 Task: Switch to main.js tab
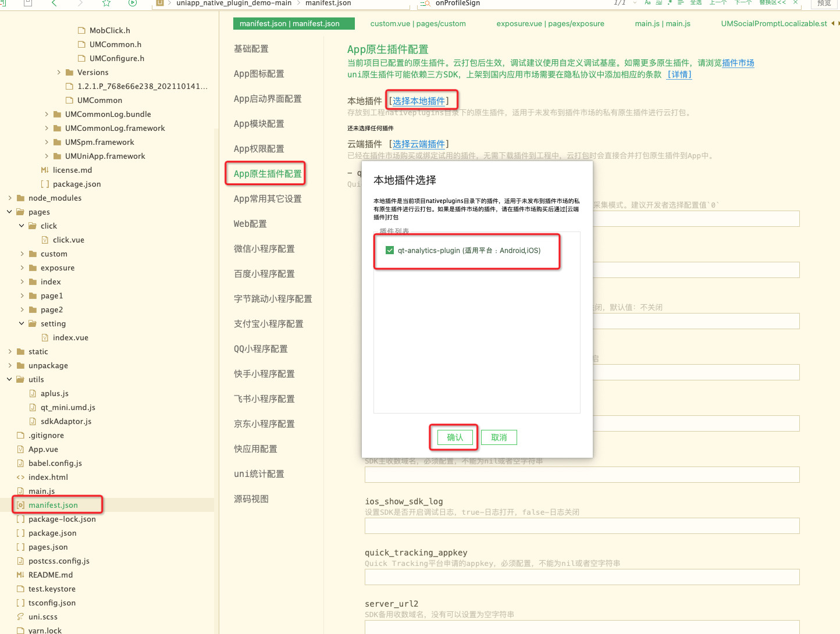tap(663, 23)
